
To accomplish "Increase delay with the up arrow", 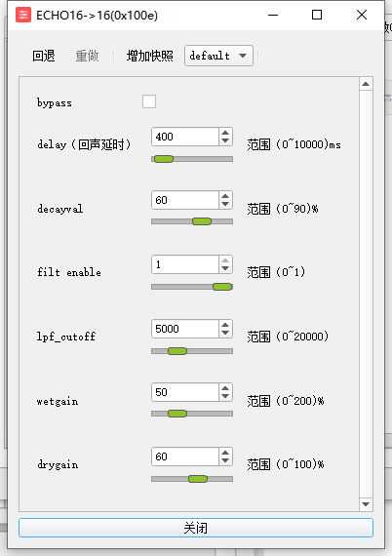I will [x=225, y=133].
